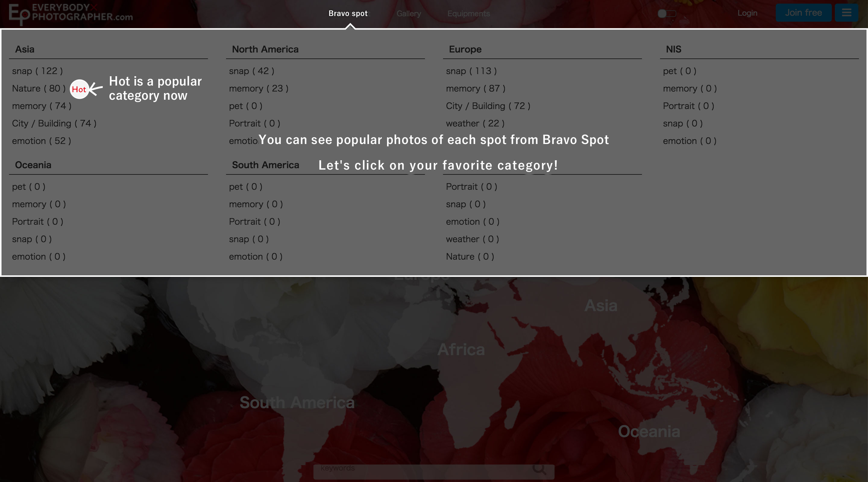Open NIS emotion ( 0 ) category
This screenshot has width=868, height=482.
point(690,141)
